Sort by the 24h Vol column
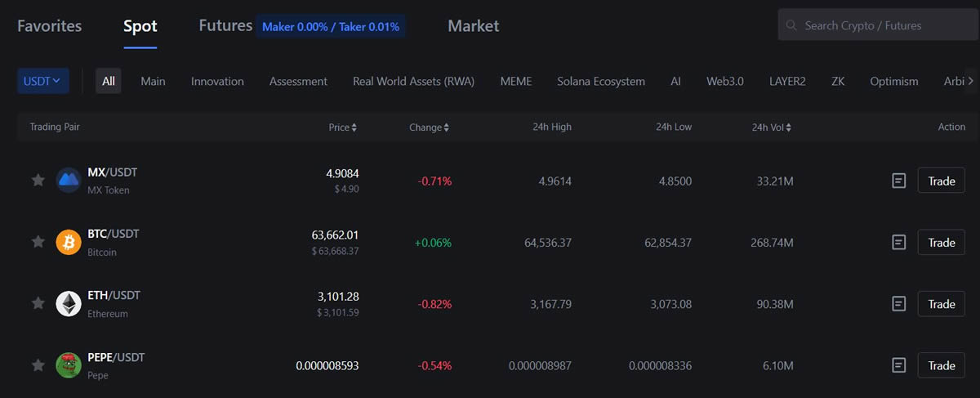980x398 pixels. pyautogui.click(x=772, y=127)
